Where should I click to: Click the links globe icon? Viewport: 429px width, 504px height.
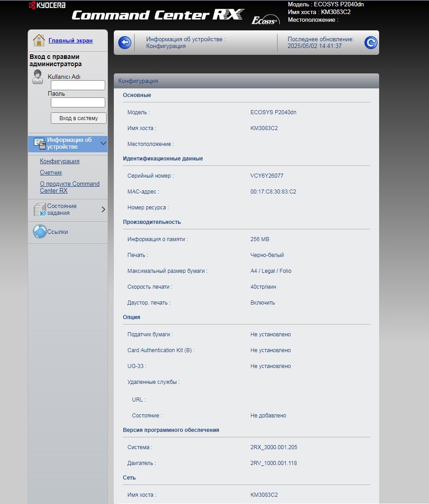(x=40, y=232)
